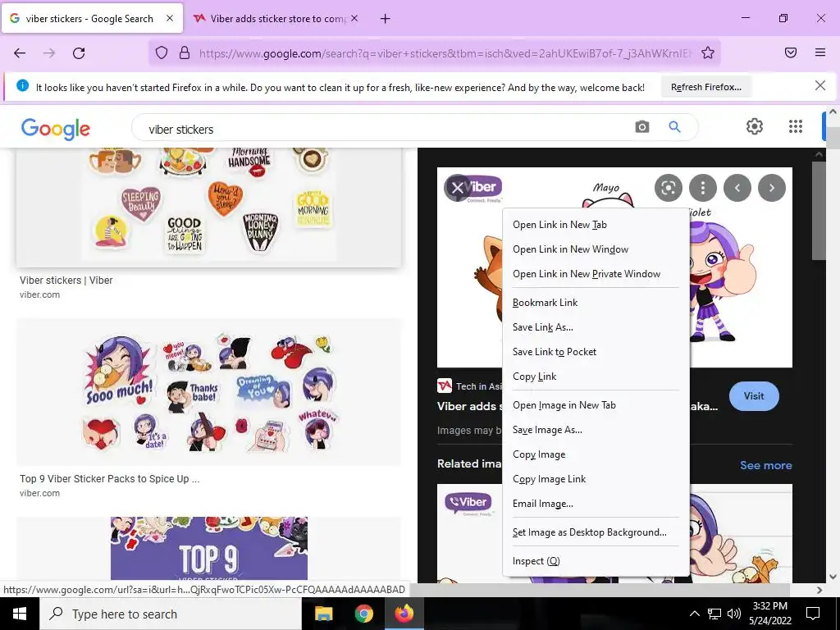Choose Open Link in New Private Window
Screen dimensions: 840x630
pos(596,274)
